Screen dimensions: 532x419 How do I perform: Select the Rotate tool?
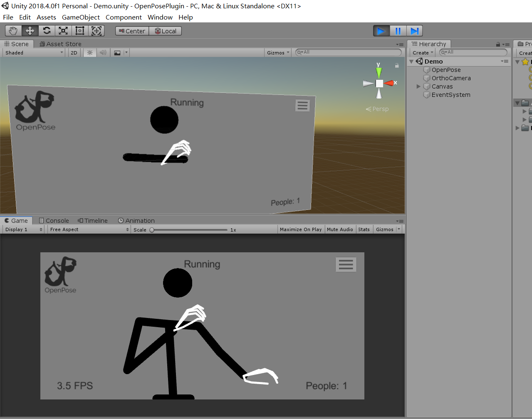click(x=46, y=30)
